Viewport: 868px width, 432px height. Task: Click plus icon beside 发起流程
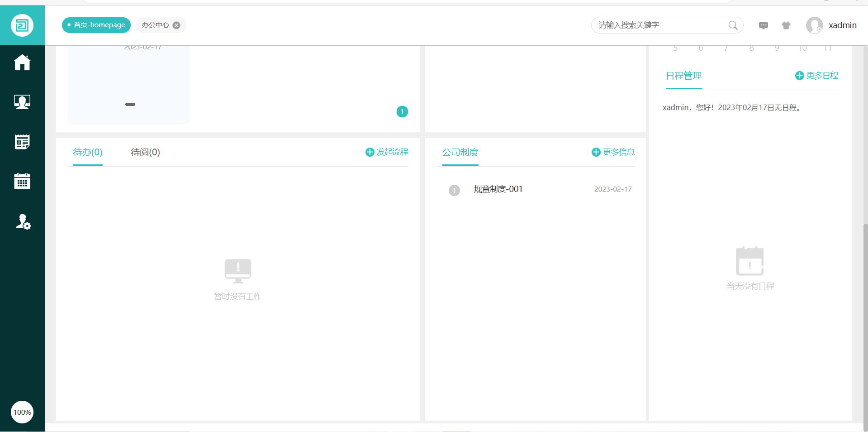tap(370, 152)
